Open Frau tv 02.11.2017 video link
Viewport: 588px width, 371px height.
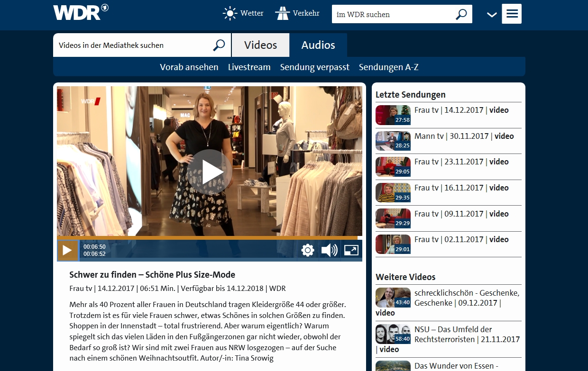(x=461, y=239)
